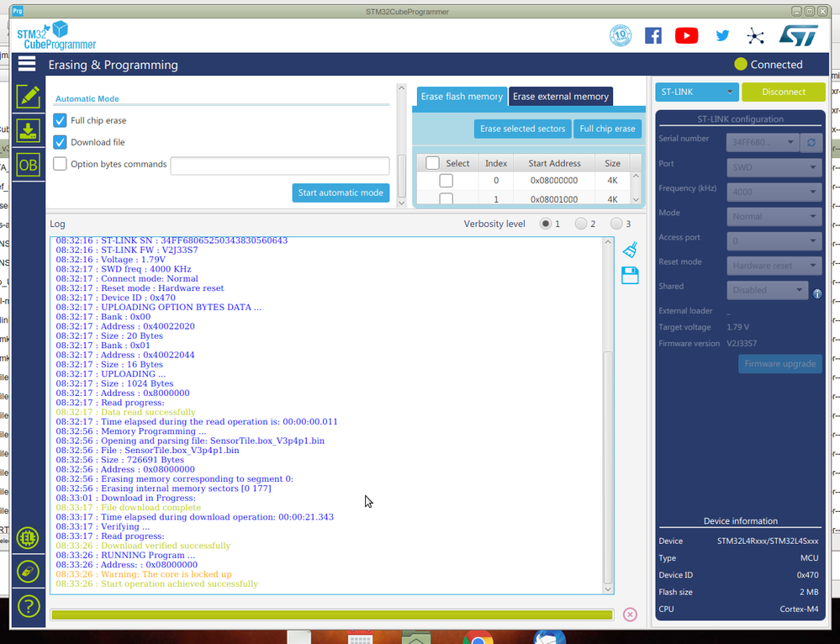This screenshot has height=644, width=840.
Task: Click the 0x08001000 start address cell
Action: (554, 198)
